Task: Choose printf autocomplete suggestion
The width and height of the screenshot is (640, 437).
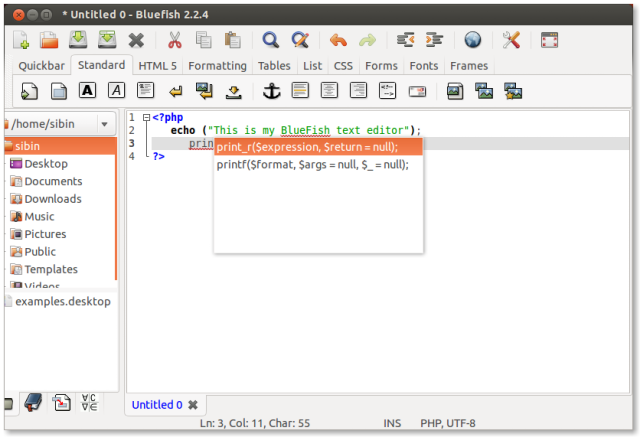Action: [318, 164]
